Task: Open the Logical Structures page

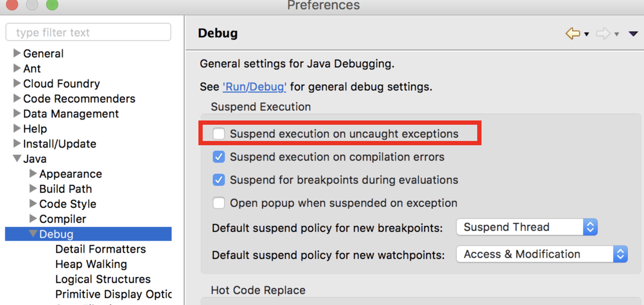Action: tap(102, 279)
